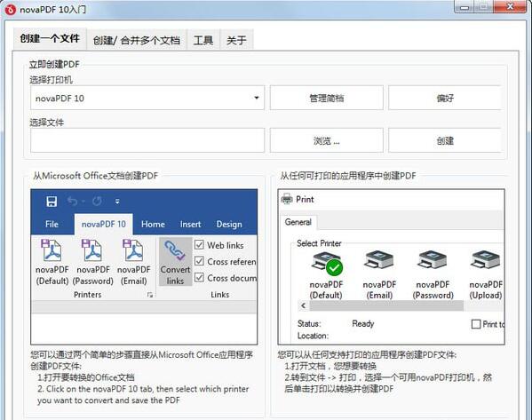Close the novaPDF 10 window
Image resolution: width=532 pixels, height=420 pixels.
click(x=510, y=7)
